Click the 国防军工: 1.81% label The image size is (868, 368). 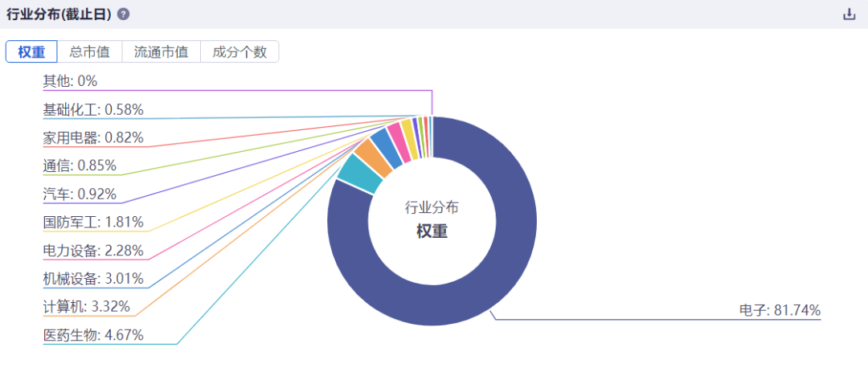point(93,222)
